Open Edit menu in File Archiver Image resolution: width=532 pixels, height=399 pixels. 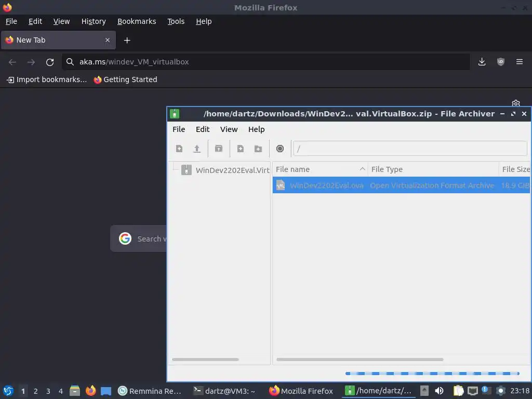coord(203,129)
